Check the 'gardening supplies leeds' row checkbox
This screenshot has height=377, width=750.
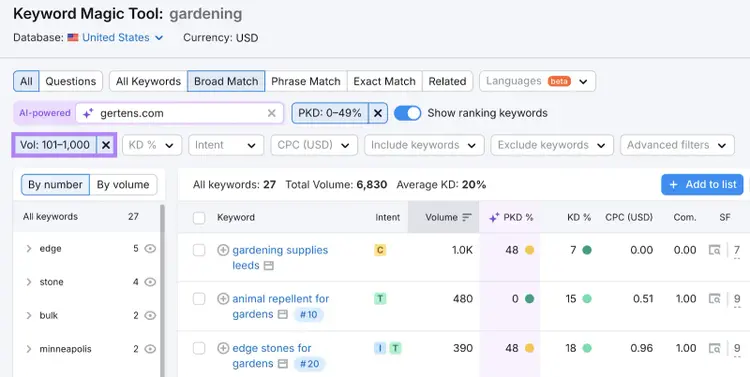(199, 250)
